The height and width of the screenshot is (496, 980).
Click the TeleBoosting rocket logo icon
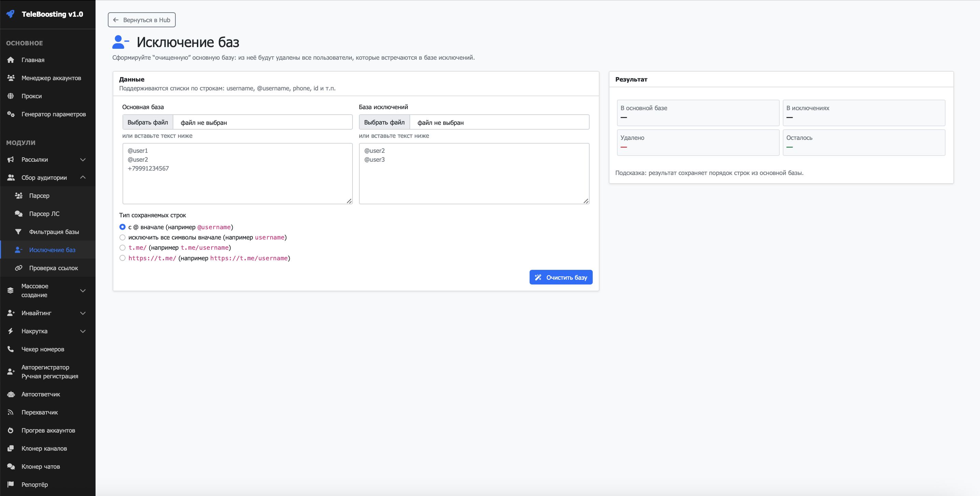11,14
